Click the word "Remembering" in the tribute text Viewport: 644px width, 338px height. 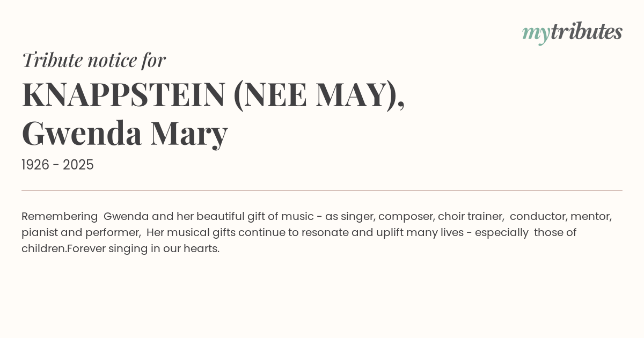click(60, 216)
